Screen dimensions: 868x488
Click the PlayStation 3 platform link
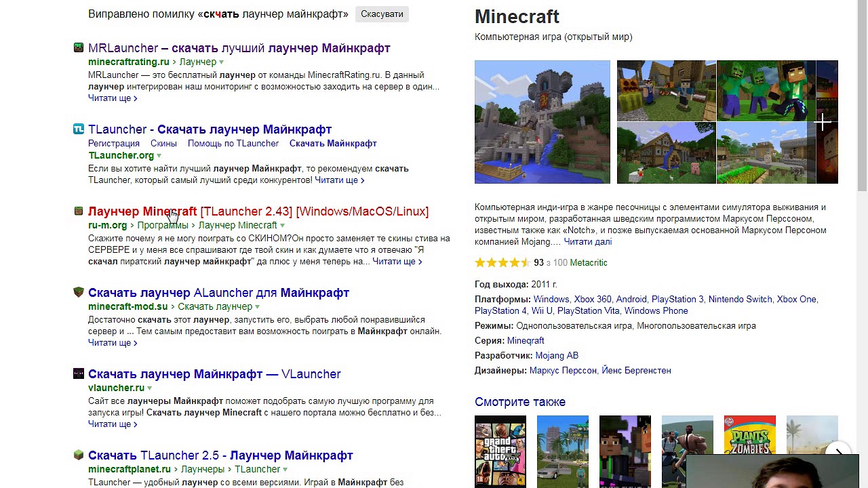(x=677, y=300)
